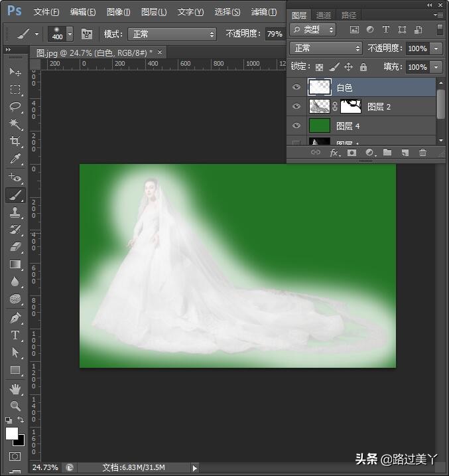This screenshot has height=476, width=449.
Task: Add a layer mask
Action: pos(352,153)
